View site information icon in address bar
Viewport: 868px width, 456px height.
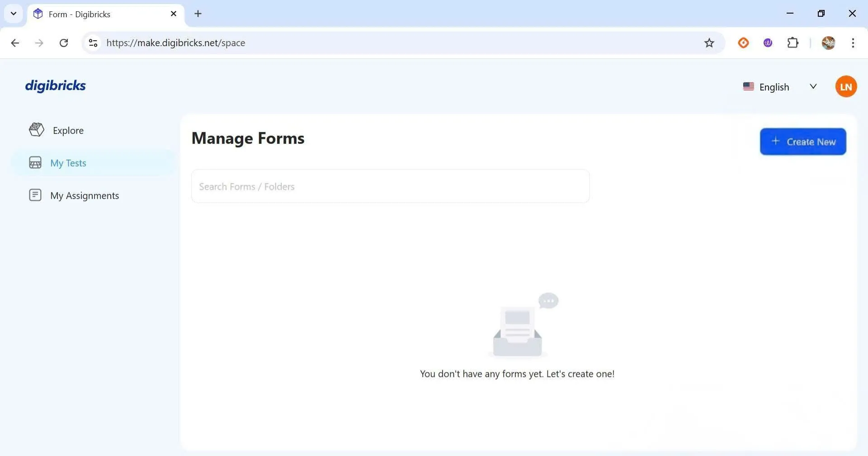[x=93, y=43]
